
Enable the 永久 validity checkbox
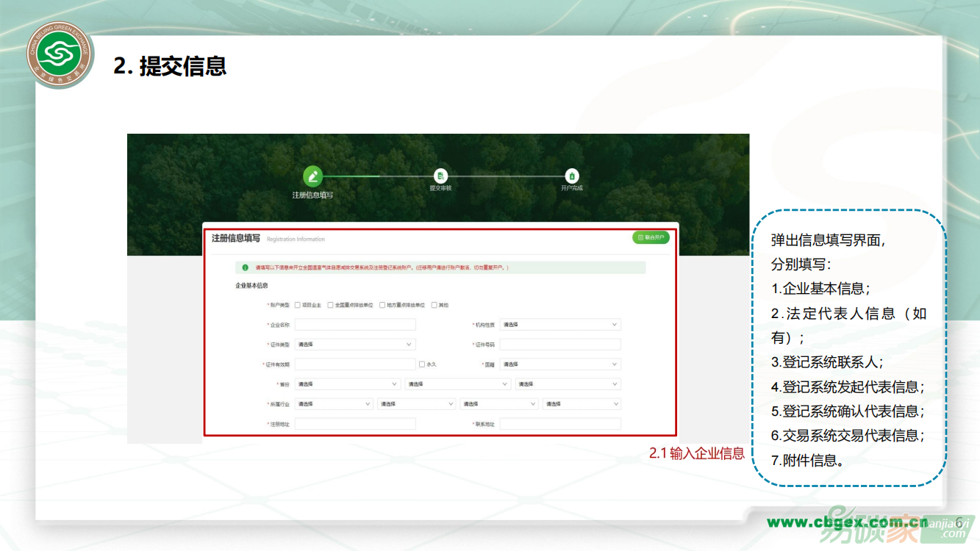pos(422,364)
